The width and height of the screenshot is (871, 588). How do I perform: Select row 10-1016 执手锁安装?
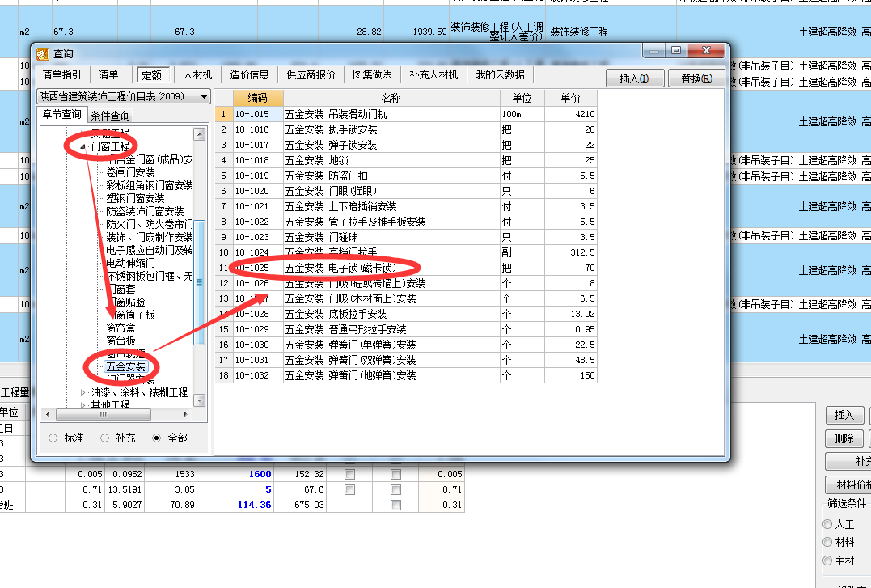point(406,129)
